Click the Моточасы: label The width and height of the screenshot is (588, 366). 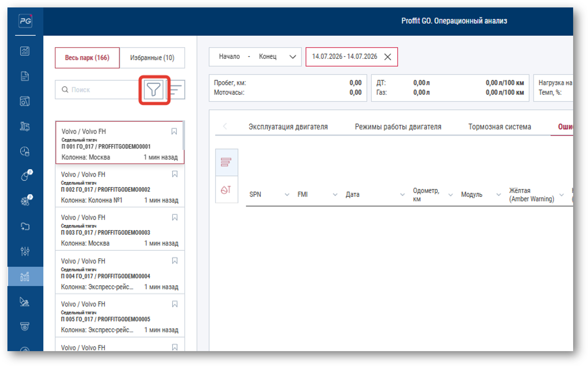pyautogui.click(x=229, y=92)
